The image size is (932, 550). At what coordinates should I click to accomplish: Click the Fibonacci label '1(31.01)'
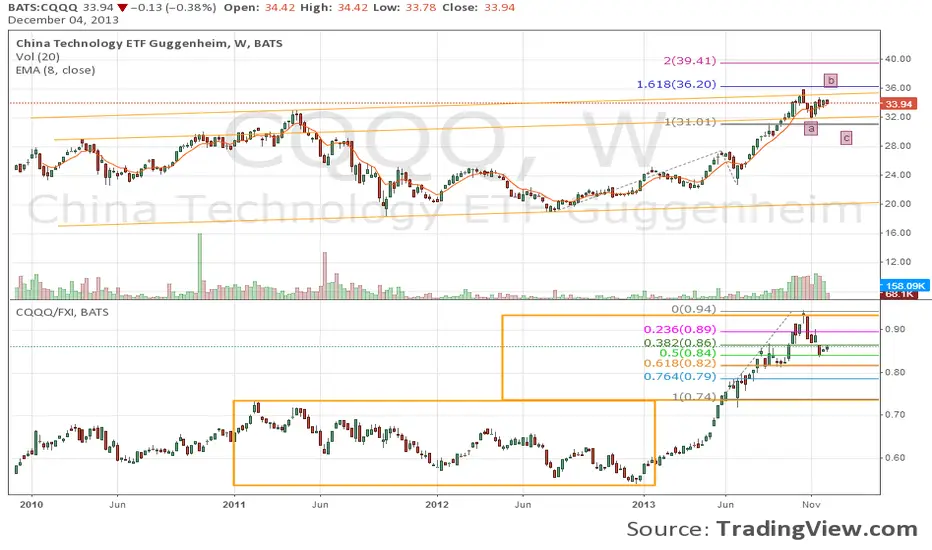[690, 122]
